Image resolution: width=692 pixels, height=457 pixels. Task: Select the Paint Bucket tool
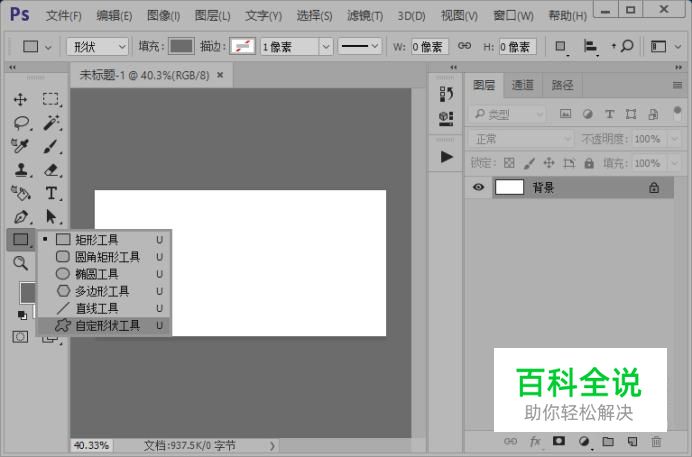[20, 193]
